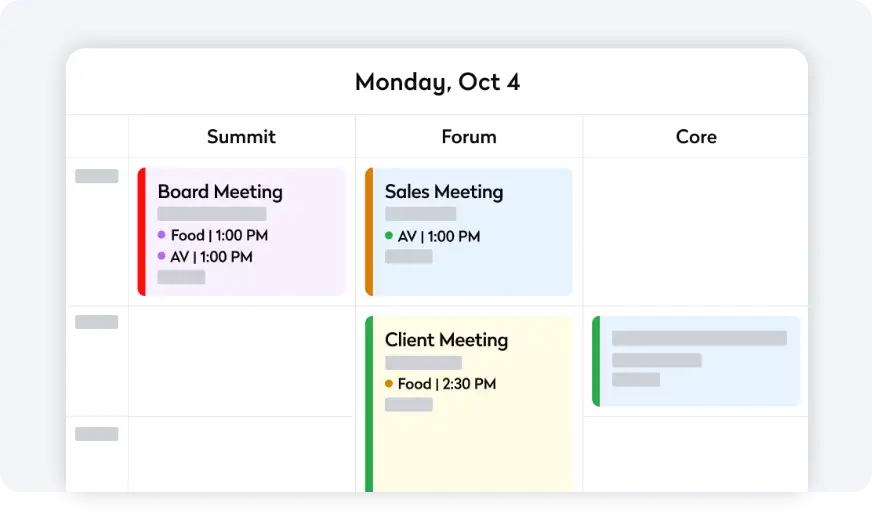Click the Food | 1:00 PM service line

click(219, 236)
